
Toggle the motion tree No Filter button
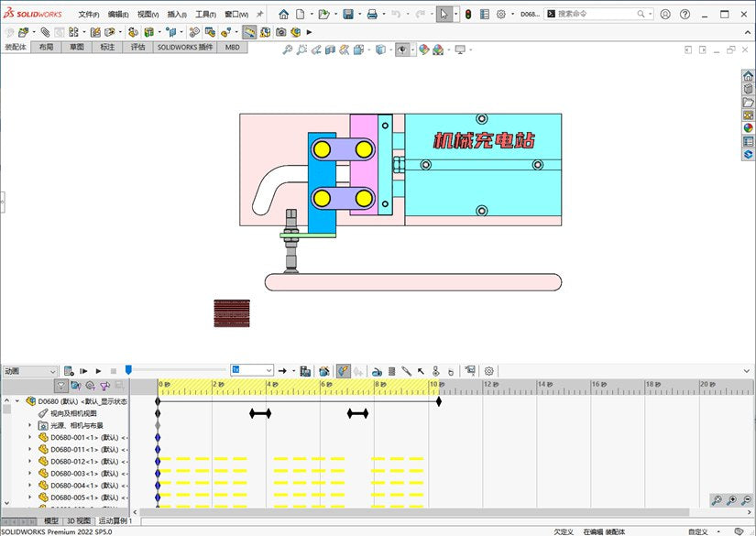[x=60, y=386]
